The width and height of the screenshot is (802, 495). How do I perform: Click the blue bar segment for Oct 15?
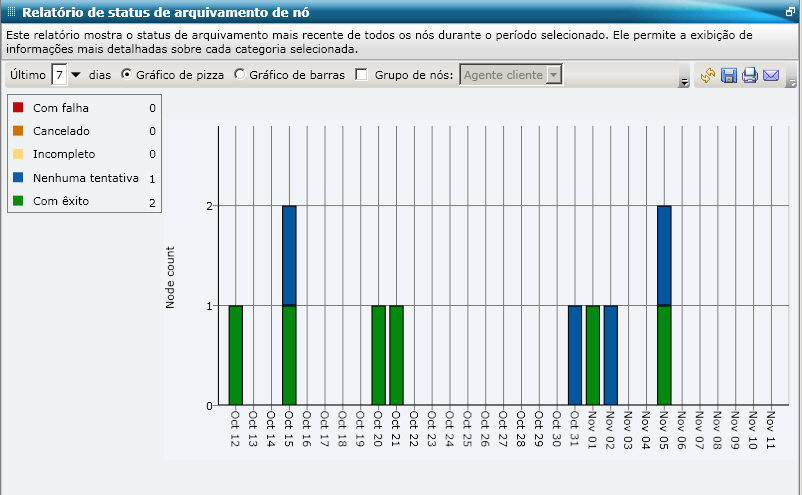pyautogui.click(x=289, y=256)
